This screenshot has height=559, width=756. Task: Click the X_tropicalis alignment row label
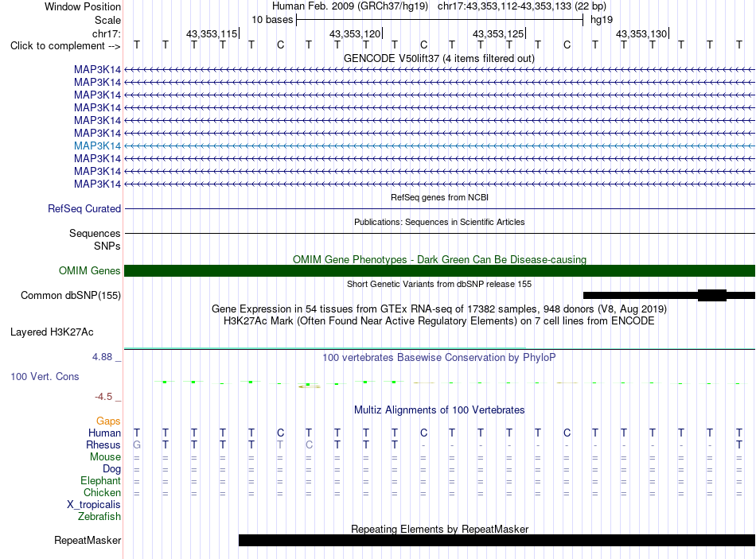[x=94, y=505]
